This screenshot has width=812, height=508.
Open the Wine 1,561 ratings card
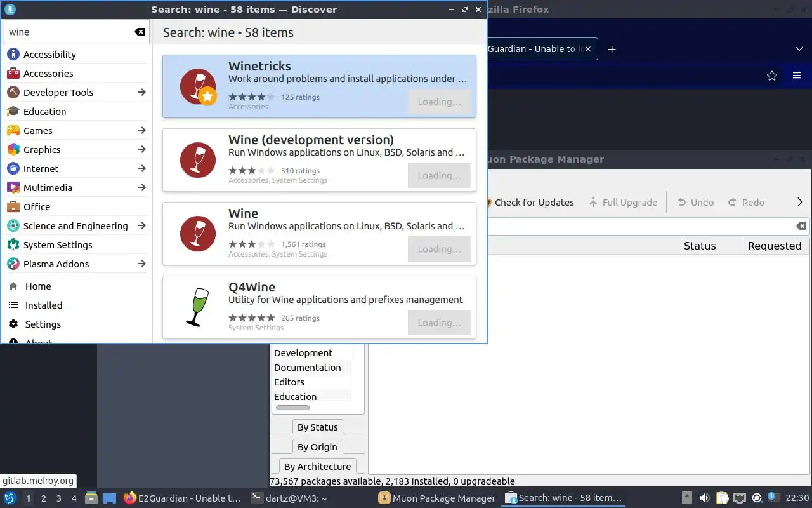(x=319, y=234)
